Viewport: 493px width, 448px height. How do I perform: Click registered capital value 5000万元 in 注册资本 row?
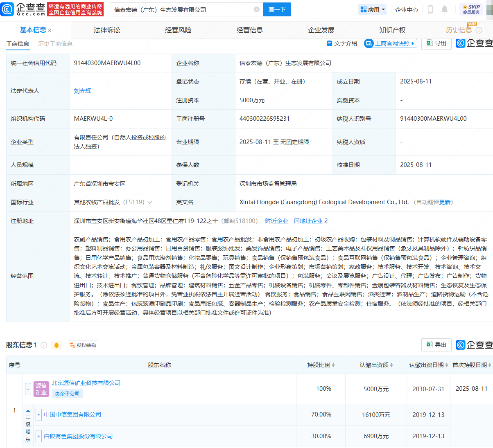(252, 100)
